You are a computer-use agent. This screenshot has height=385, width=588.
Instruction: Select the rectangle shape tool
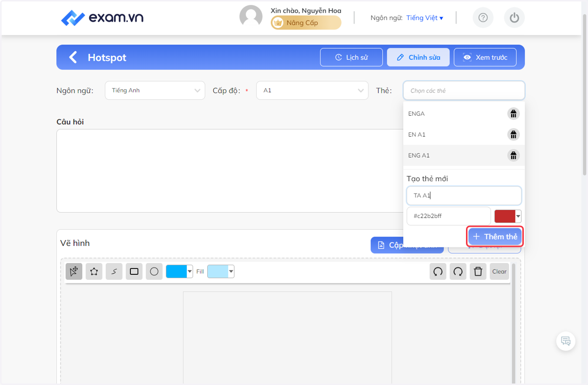[x=134, y=271]
